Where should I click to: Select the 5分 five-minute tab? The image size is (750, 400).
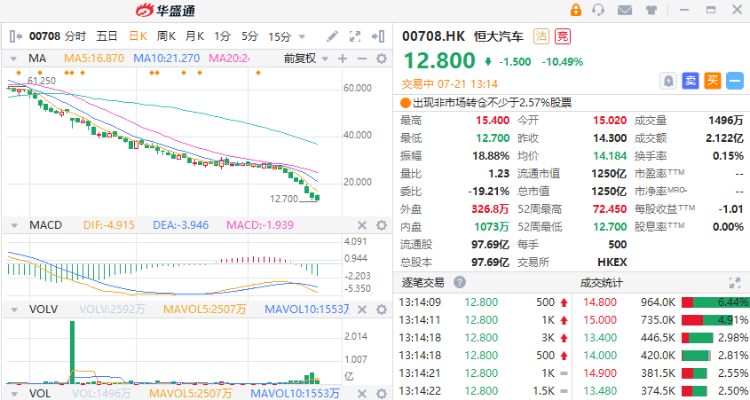pos(250,36)
